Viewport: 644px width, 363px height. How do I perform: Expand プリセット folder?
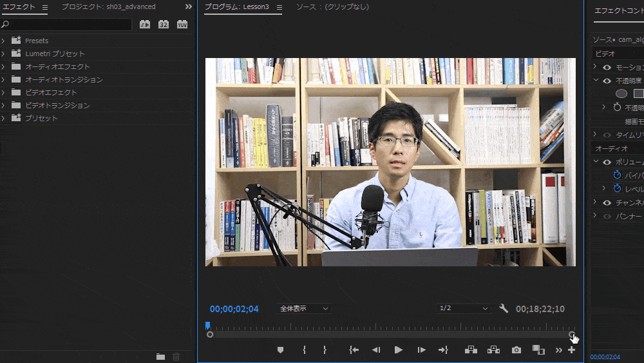point(3,118)
